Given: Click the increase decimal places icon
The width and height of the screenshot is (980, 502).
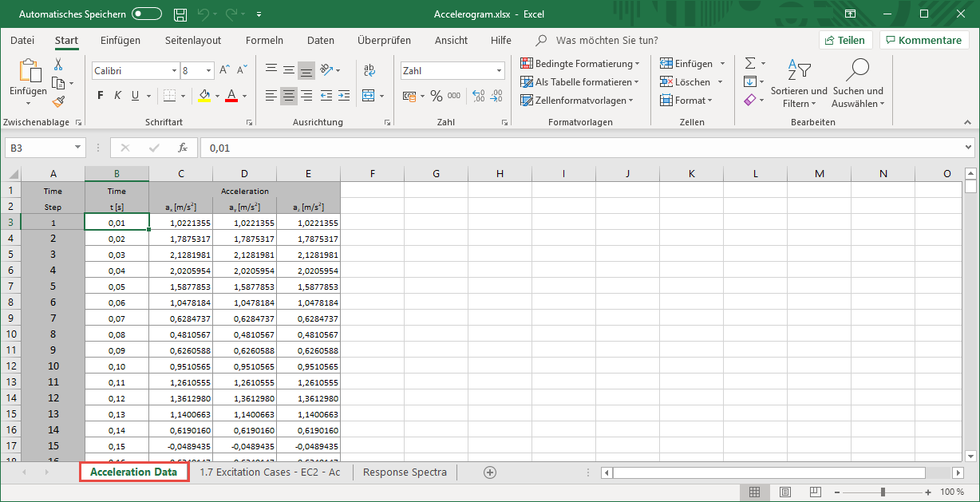Looking at the screenshot, I should click(x=478, y=95).
